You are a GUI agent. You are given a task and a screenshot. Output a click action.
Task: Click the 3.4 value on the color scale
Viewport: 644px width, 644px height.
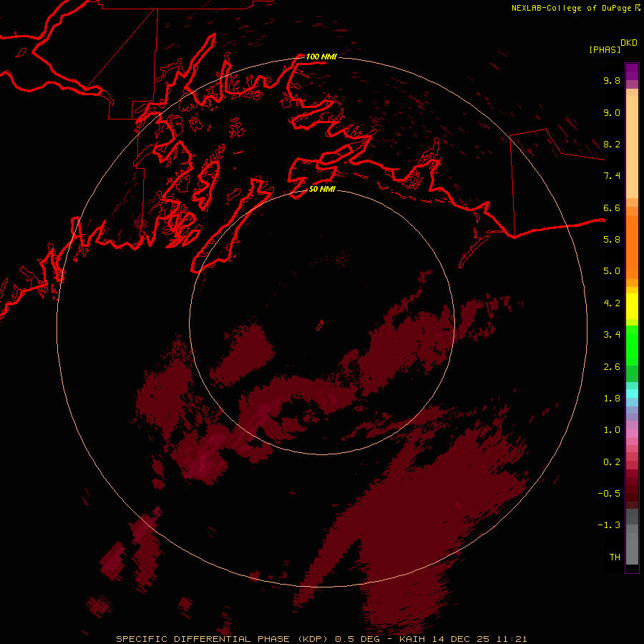[x=612, y=335]
